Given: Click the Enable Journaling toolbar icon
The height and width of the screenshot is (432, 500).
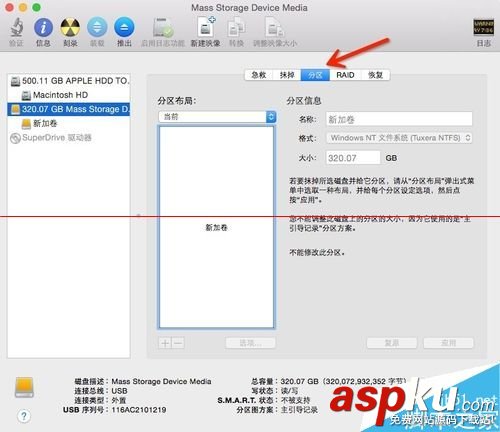Looking at the screenshot, I should tap(163, 28).
